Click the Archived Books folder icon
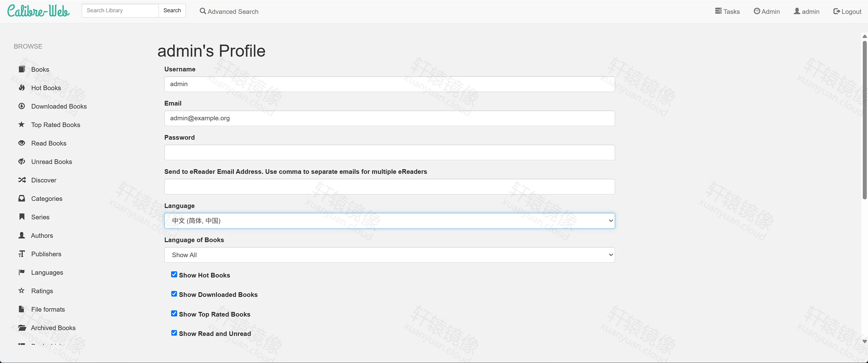Screen dimensions: 868x363 coord(22,328)
